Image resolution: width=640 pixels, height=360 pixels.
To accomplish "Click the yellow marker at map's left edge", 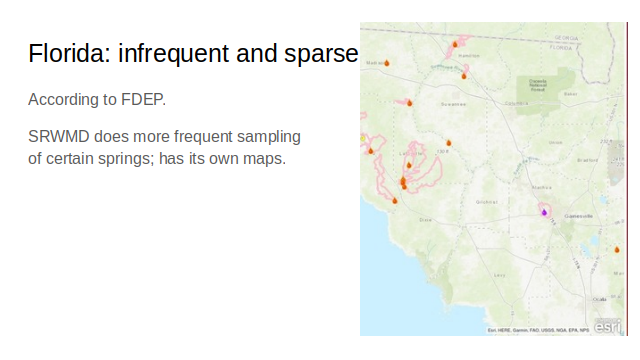I will [x=362, y=138].
